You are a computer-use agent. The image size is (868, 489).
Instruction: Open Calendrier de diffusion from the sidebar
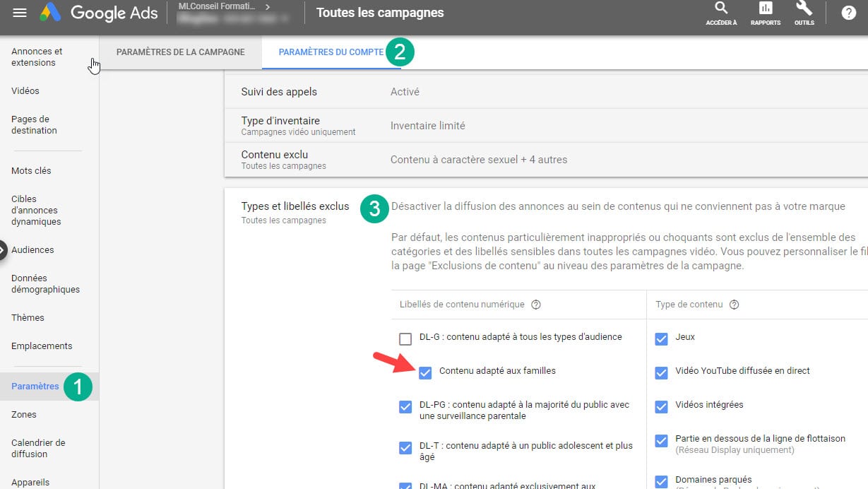(x=38, y=448)
